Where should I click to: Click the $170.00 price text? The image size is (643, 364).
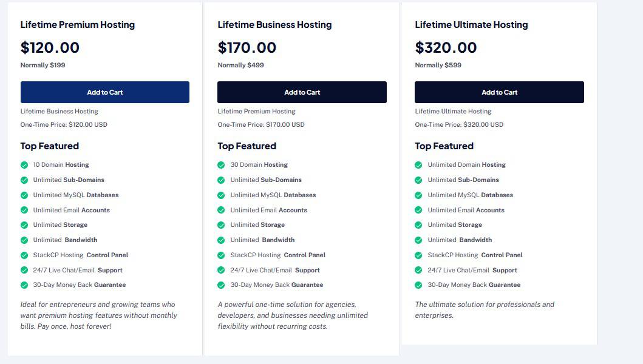click(247, 47)
